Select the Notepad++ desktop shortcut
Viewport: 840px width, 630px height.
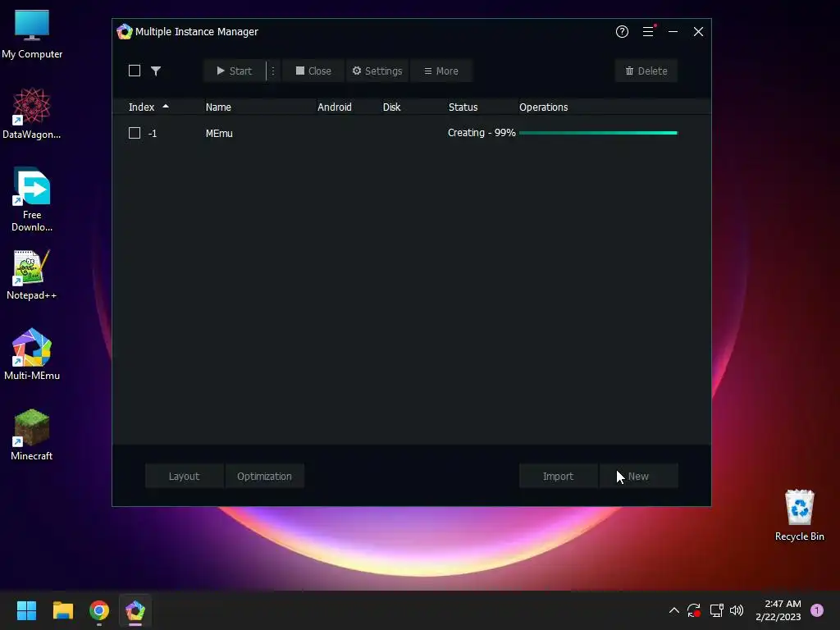(x=32, y=275)
